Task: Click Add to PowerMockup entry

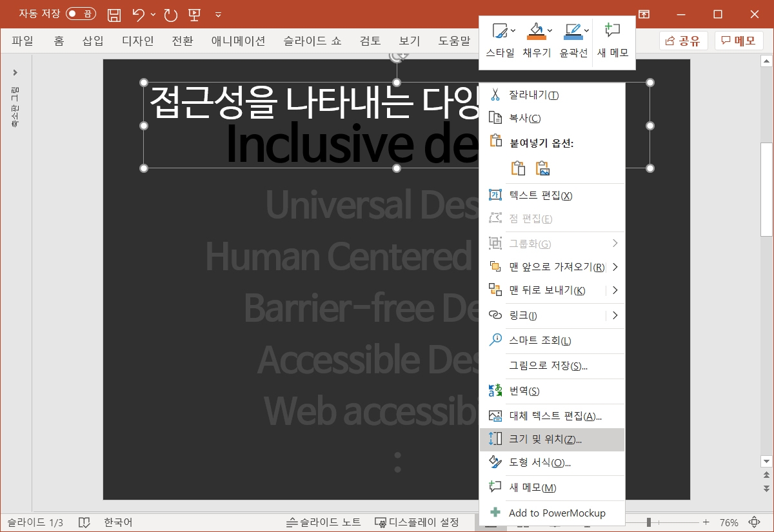Action: pyautogui.click(x=553, y=513)
